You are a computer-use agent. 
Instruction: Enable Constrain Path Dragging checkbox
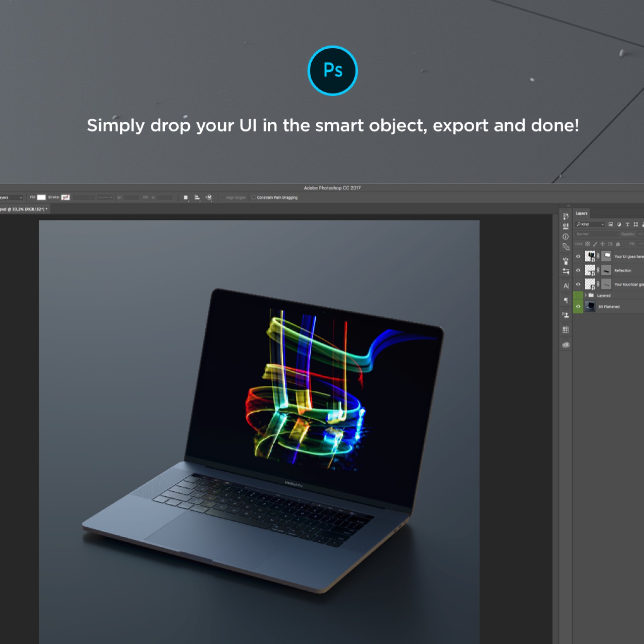(254, 198)
